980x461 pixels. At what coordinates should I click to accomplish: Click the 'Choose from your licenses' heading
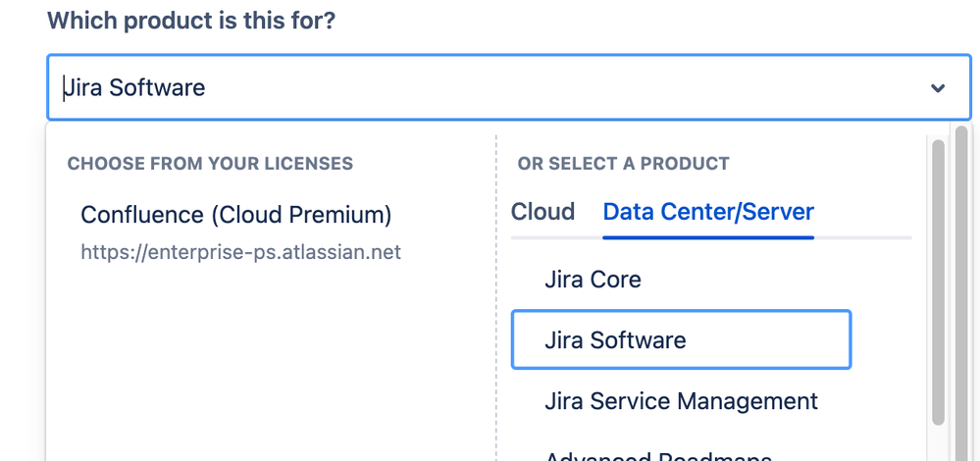pyautogui.click(x=210, y=164)
